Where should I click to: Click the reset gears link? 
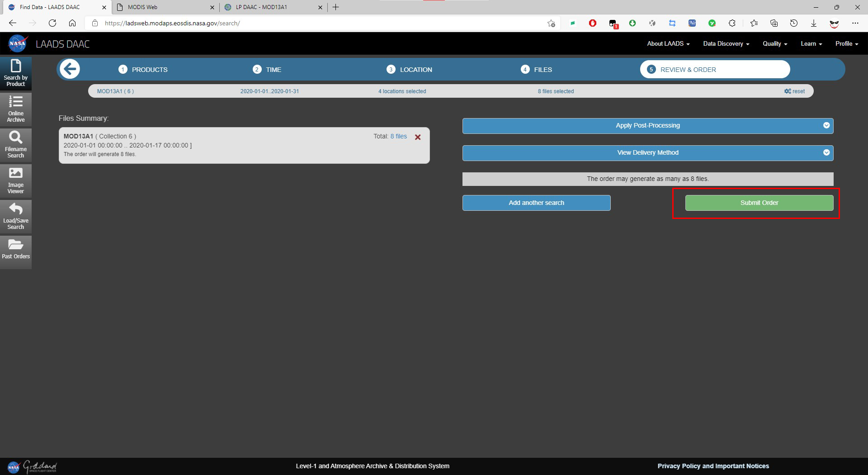point(794,91)
